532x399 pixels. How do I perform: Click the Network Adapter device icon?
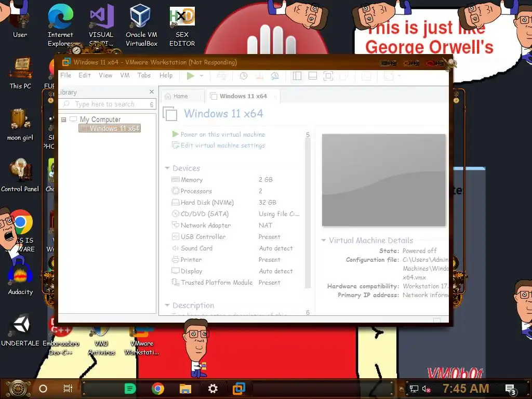[x=176, y=225]
